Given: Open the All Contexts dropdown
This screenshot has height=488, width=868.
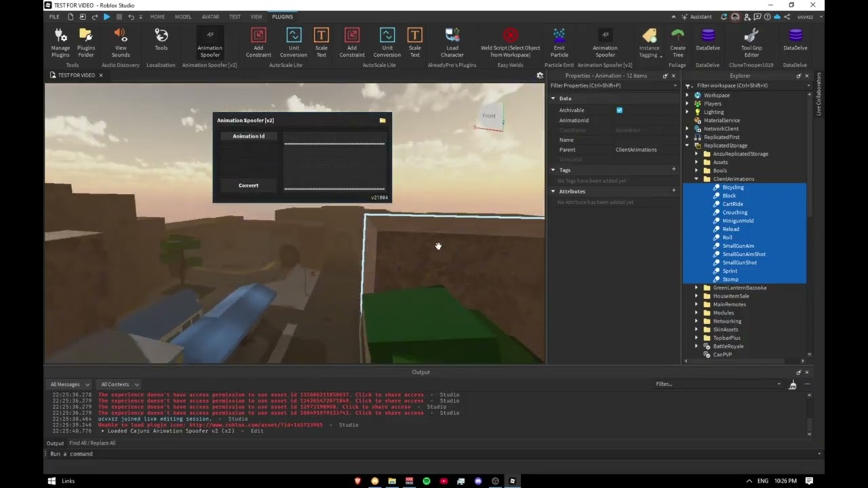Looking at the screenshot, I should point(119,384).
